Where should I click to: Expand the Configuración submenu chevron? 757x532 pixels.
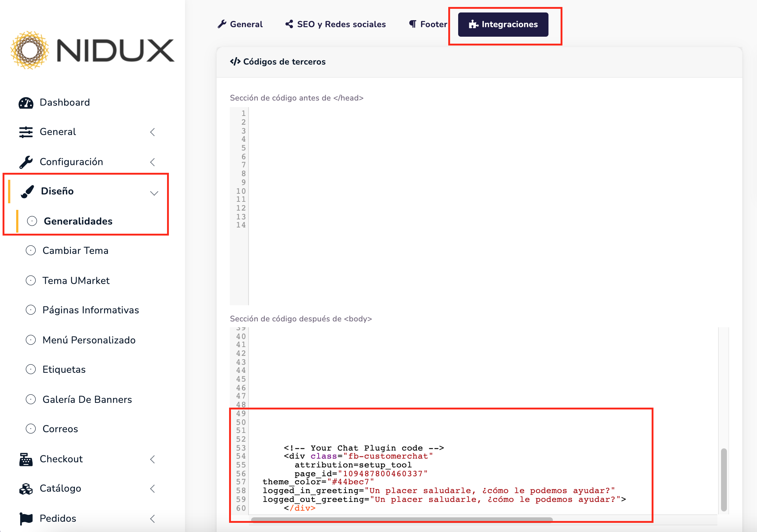tap(153, 162)
